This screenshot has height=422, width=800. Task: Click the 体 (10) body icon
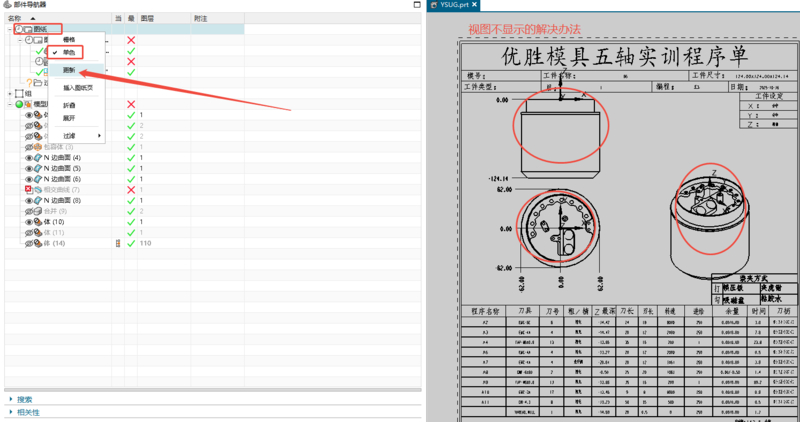(x=38, y=222)
